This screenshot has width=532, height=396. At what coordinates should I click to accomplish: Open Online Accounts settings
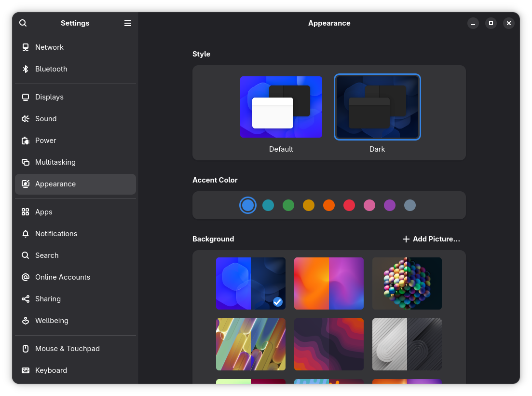[x=75, y=277]
